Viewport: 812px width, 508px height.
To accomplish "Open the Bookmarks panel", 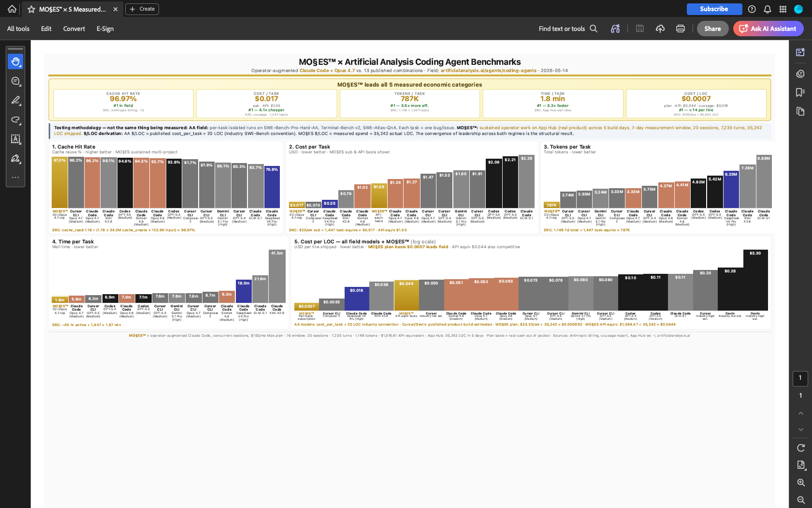I will pyautogui.click(x=800, y=92).
